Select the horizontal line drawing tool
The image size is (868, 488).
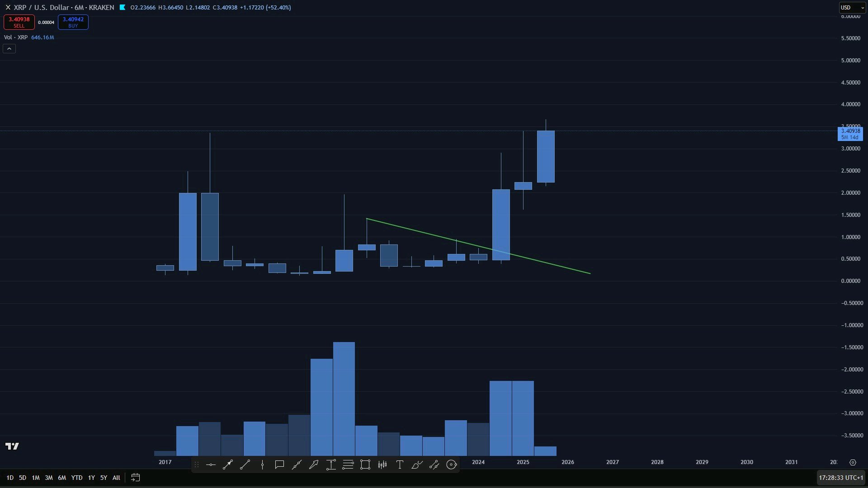click(211, 465)
